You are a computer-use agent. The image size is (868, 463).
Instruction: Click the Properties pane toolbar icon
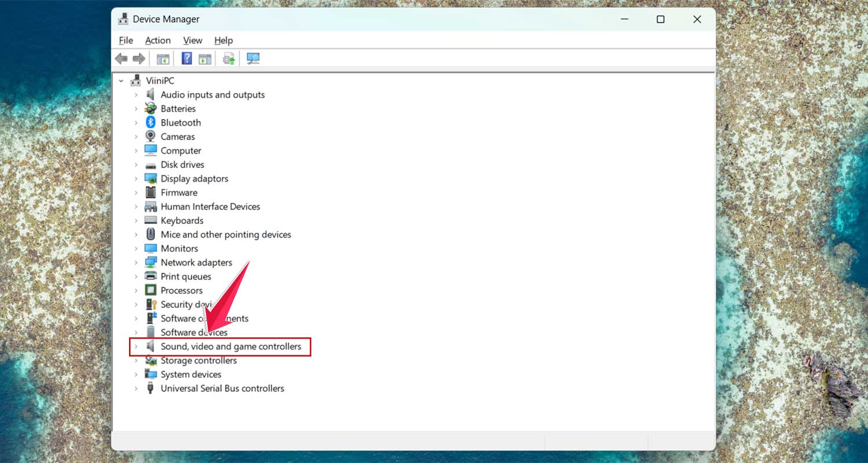coord(205,58)
